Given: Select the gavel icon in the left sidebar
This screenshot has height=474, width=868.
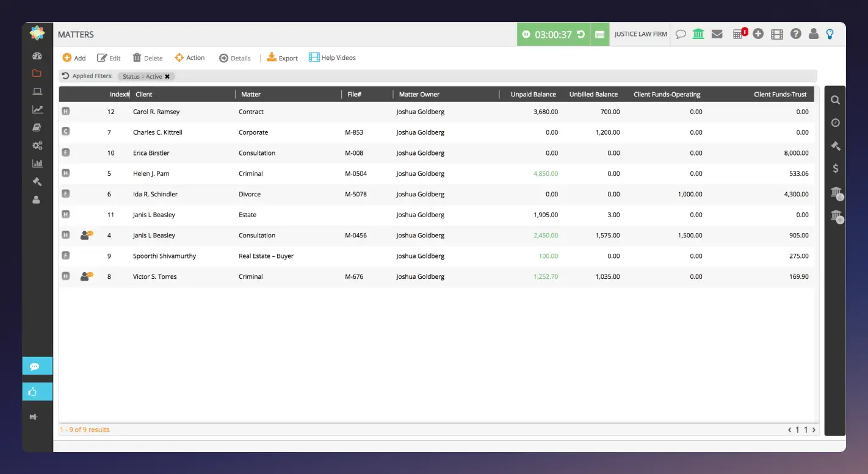Looking at the screenshot, I should 37,181.
